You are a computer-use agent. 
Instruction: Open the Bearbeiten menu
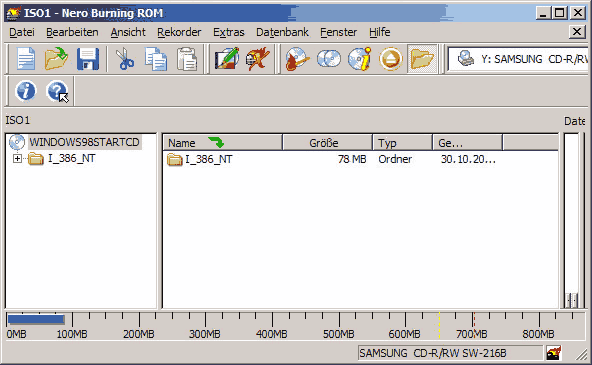click(x=72, y=32)
